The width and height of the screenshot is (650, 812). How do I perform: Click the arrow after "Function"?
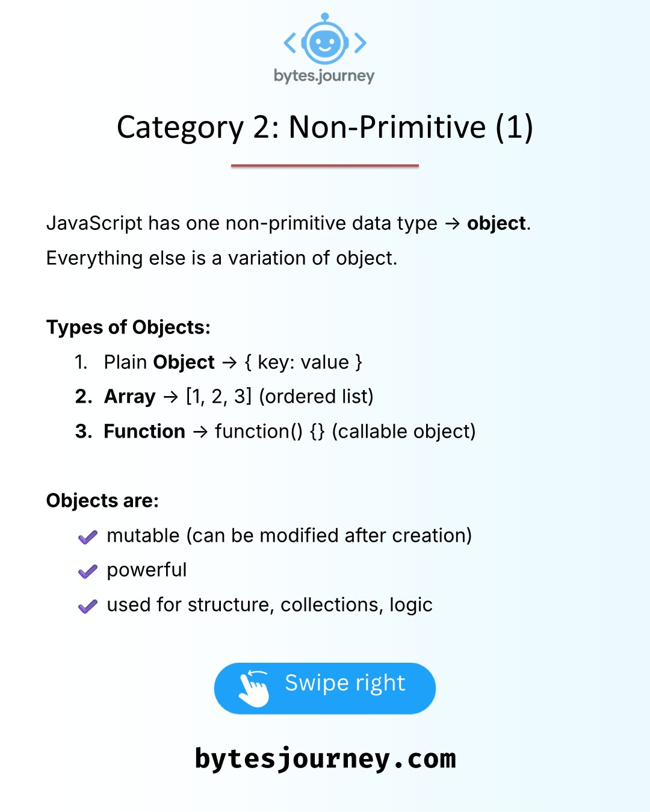pos(200,432)
